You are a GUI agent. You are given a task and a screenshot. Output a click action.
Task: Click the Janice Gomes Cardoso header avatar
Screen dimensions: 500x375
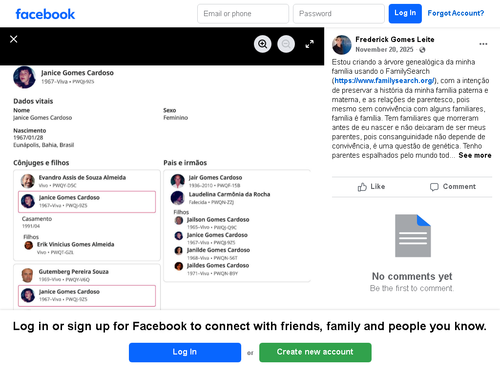[x=24, y=77]
